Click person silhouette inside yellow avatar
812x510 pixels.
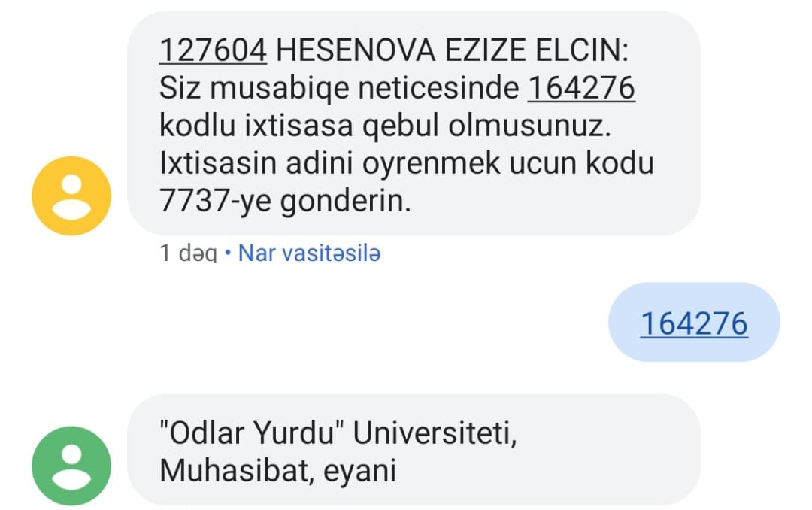tap(71, 198)
